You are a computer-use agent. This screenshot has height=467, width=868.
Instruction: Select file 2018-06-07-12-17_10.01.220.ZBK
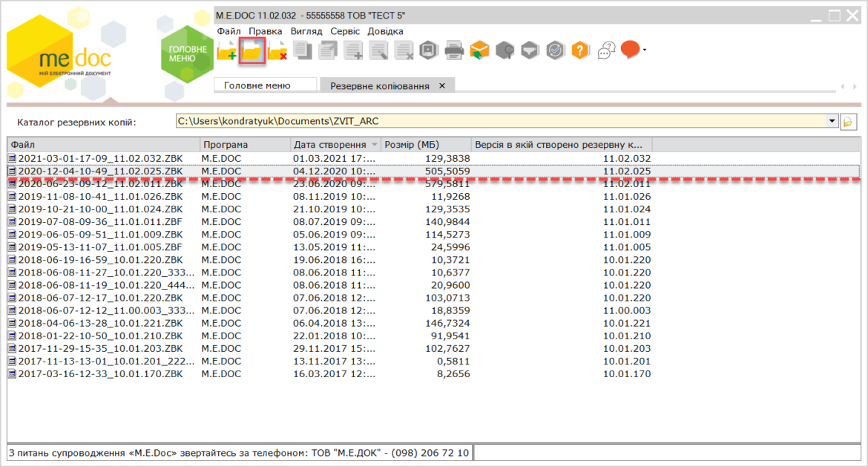(100, 298)
